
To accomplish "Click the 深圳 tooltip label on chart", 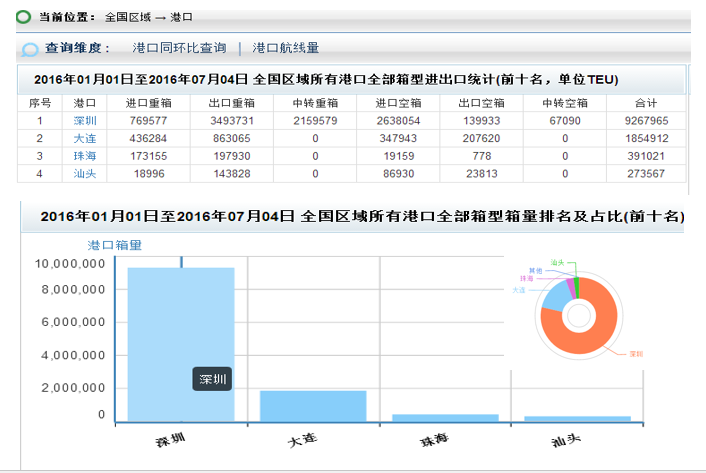I will pyautogui.click(x=213, y=379).
